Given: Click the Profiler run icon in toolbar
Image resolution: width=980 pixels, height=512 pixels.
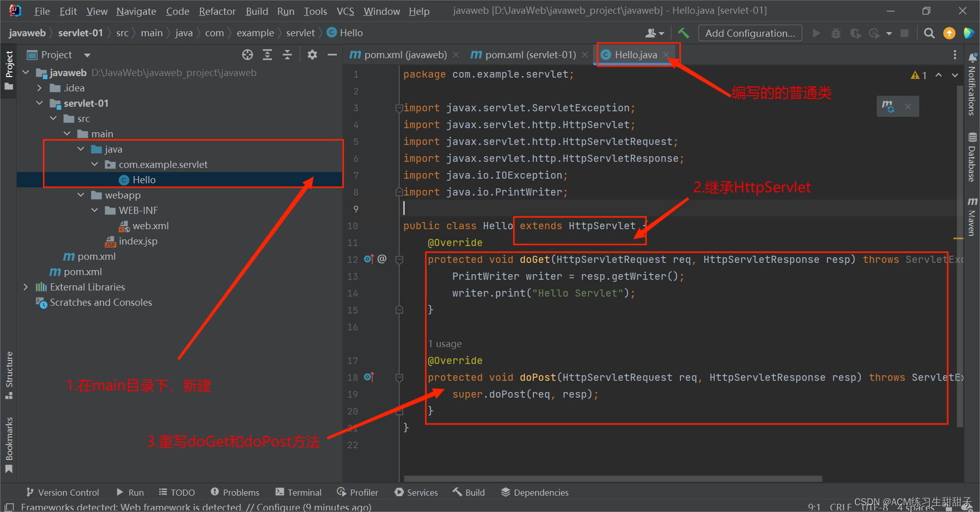Looking at the screenshot, I should coord(874,33).
